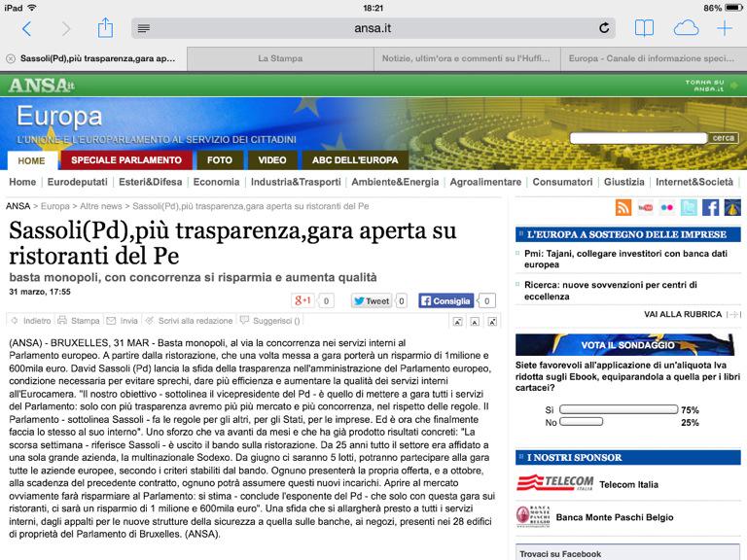Viewport: 747px width, 560px height.
Task: Tap the ansa.it address bar
Action: coord(373,28)
